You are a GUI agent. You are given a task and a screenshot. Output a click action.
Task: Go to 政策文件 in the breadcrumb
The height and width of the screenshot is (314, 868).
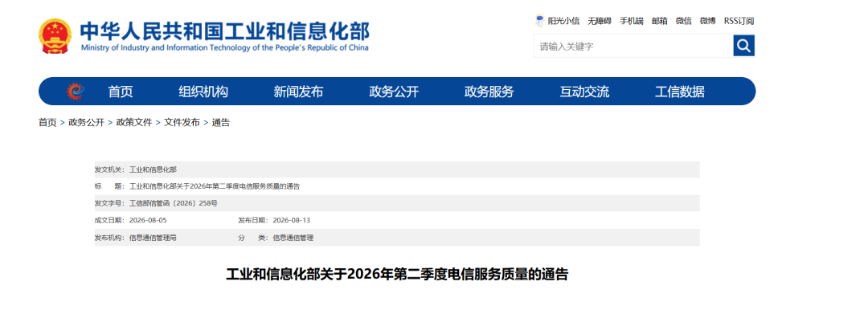point(134,123)
